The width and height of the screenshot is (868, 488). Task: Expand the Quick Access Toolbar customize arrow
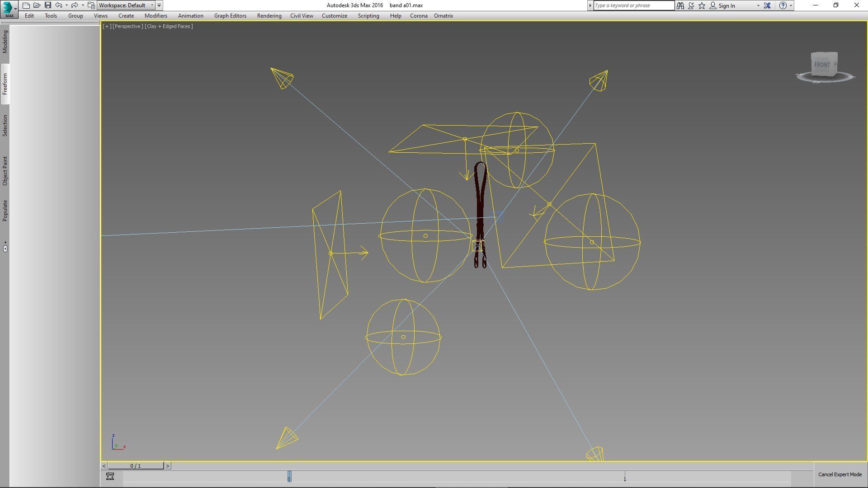(159, 5)
